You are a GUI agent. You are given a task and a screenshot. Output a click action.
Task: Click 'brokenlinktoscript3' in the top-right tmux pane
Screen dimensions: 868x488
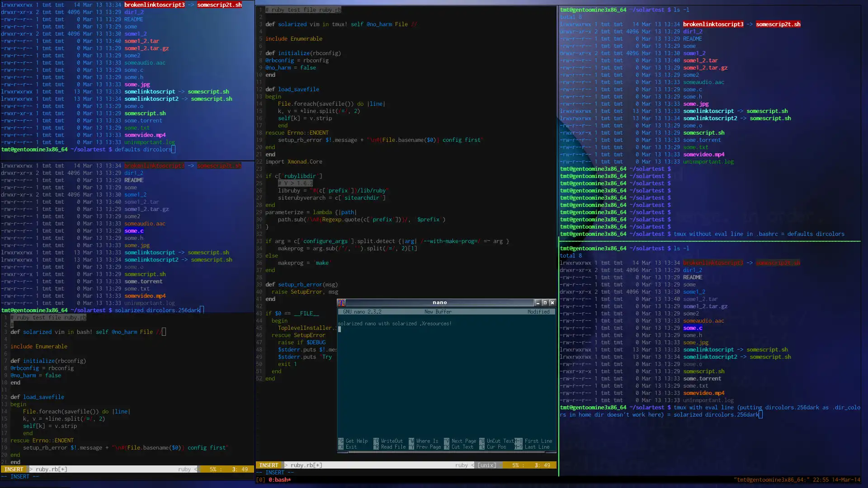(713, 24)
